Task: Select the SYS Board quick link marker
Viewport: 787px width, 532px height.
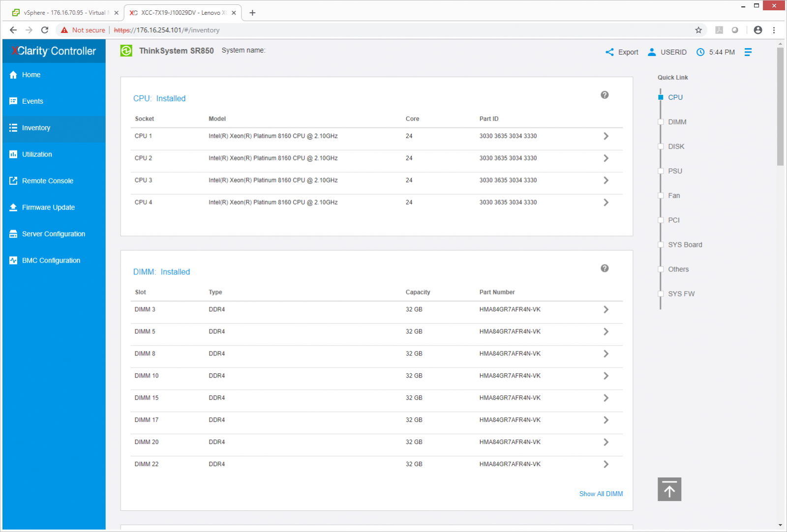Action: click(x=661, y=245)
